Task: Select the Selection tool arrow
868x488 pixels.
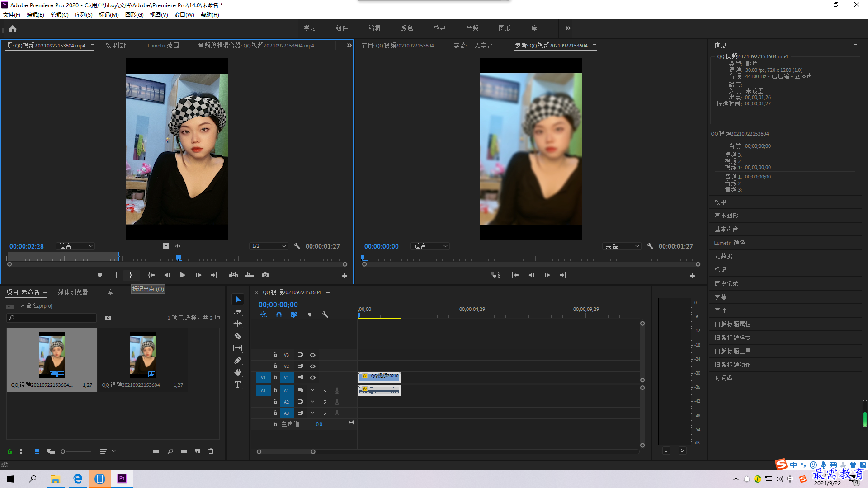Action: coord(238,300)
